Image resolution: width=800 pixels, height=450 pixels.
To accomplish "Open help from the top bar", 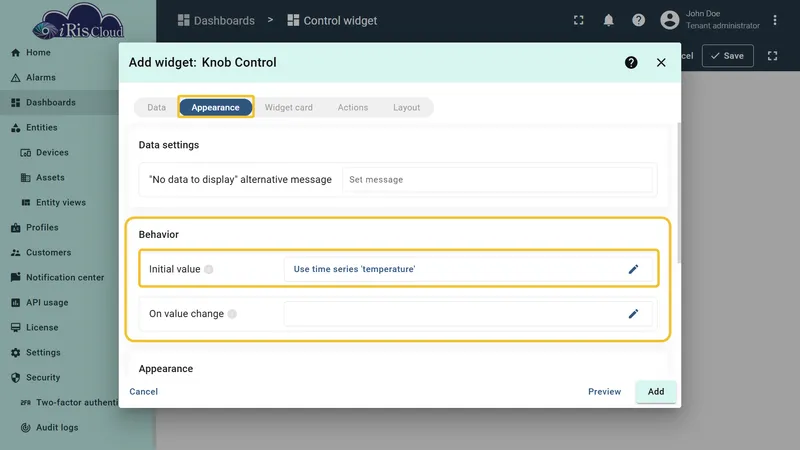I will click(638, 20).
